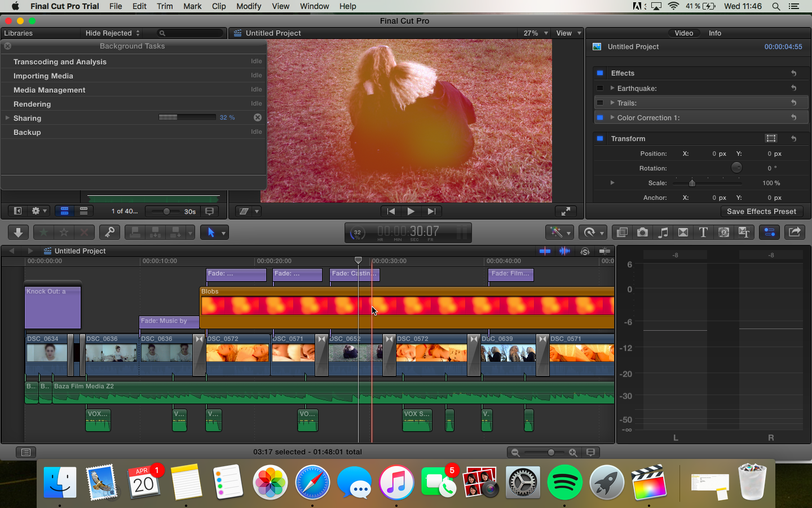Click timeline zoom in magnifier
812x508 pixels.
tap(572, 452)
